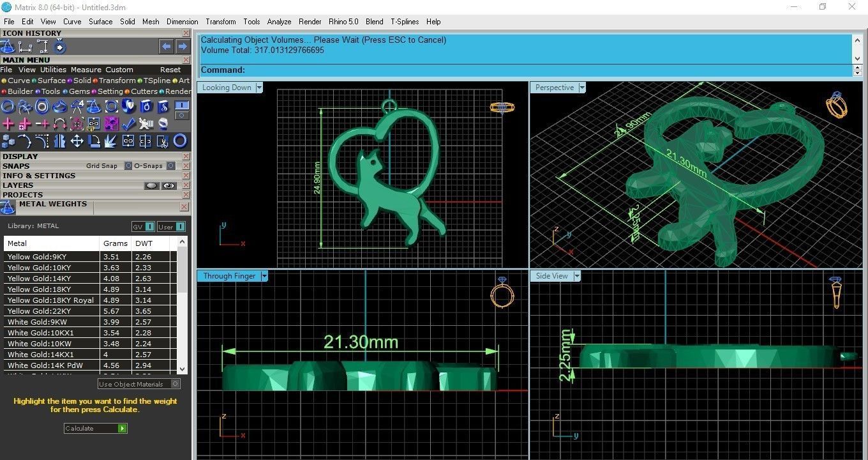
Task: Select the Builder category button
Action: click(x=17, y=91)
